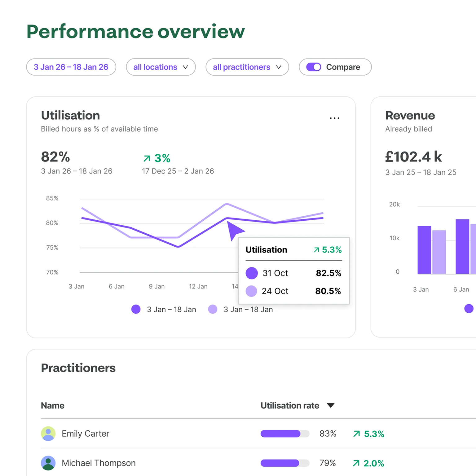Viewport: 476px width, 476px height.
Task: Open Emily Carter's practitioner row
Action: tap(258, 434)
